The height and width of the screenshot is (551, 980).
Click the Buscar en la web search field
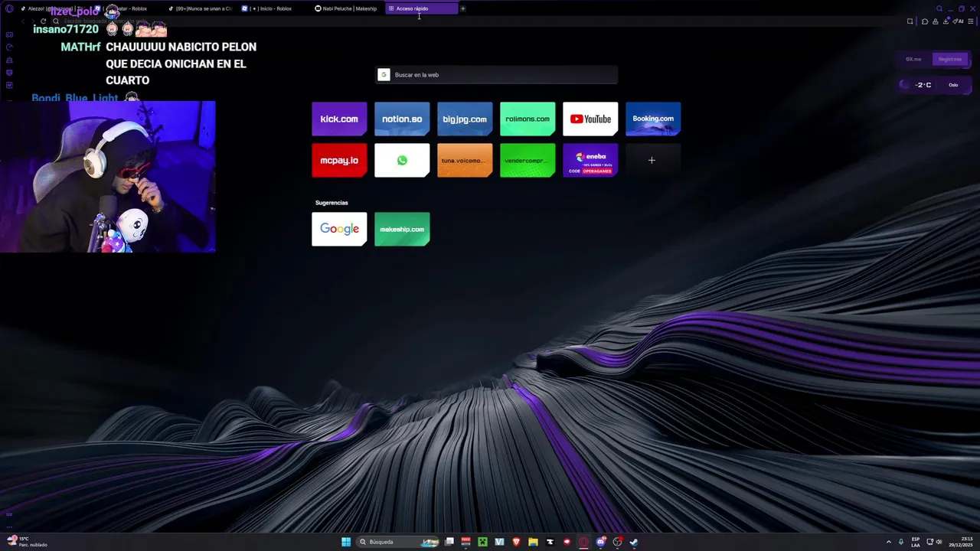(x=497, y=75)
